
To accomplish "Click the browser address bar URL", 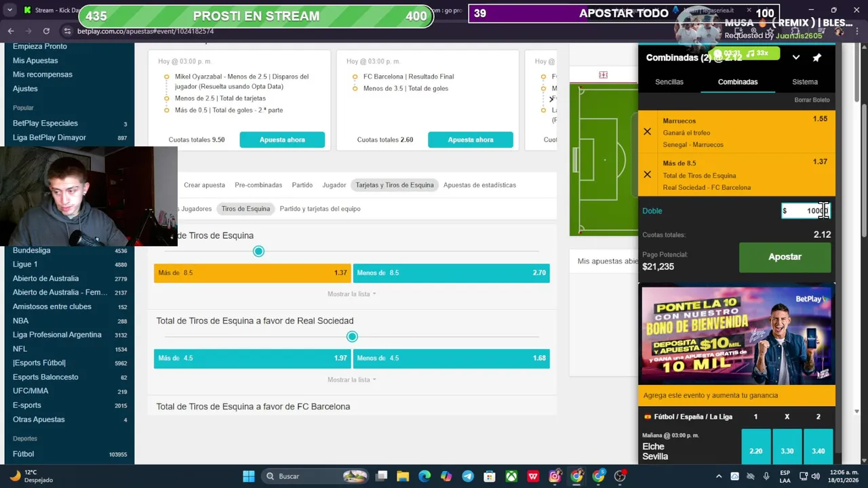I will pyautogui.click(x=145, y=31).
